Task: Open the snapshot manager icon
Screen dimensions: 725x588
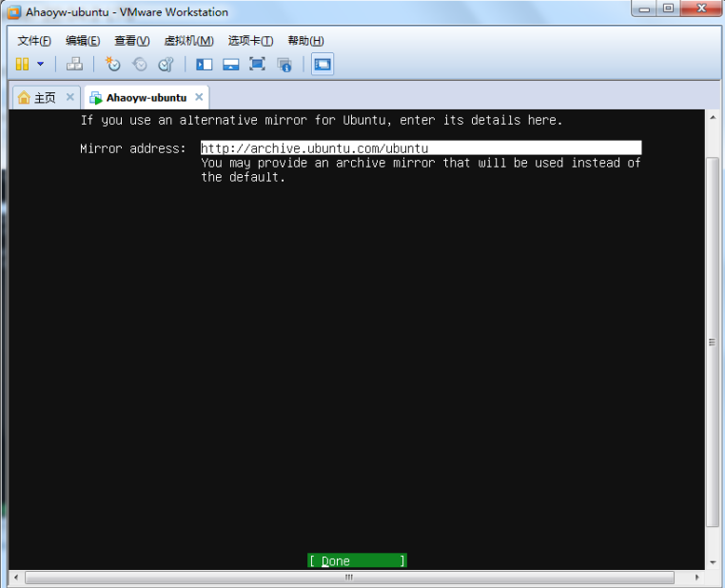Action: tap(166, 64)
